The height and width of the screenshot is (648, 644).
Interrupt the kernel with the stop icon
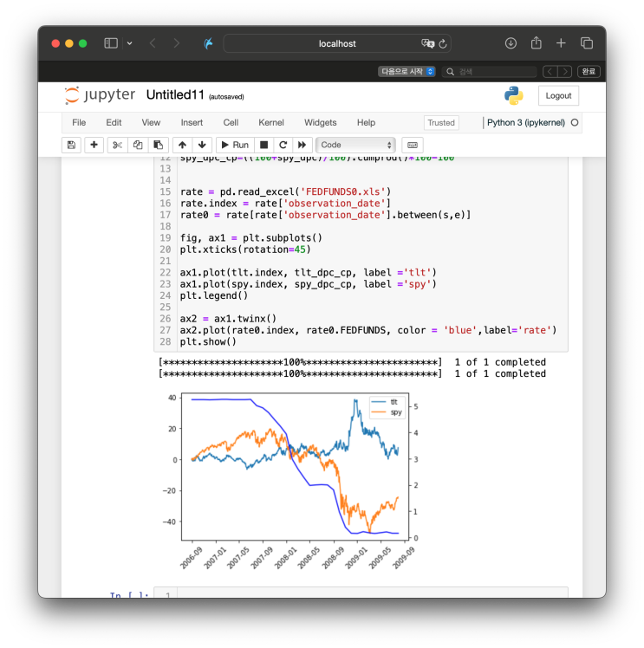[263, 145]
